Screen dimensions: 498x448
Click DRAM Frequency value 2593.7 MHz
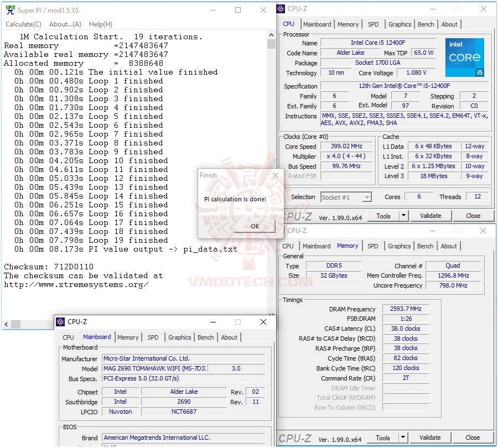click(406, 309)
